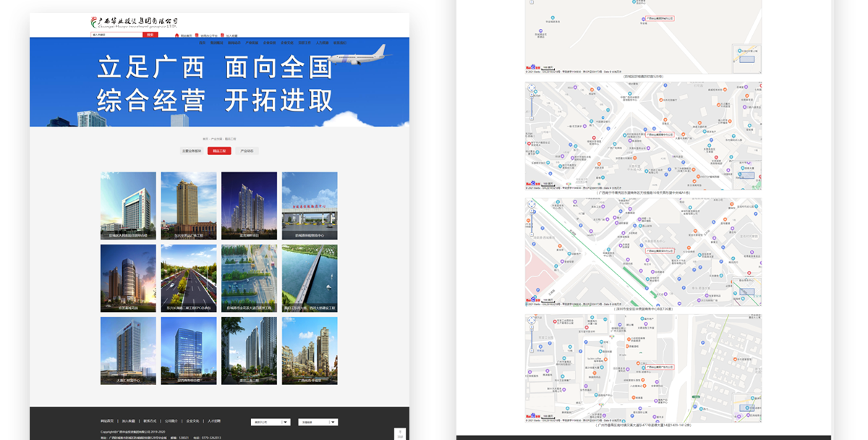
Task: Click the back-to-top button at page bottom
Action: 400,433
